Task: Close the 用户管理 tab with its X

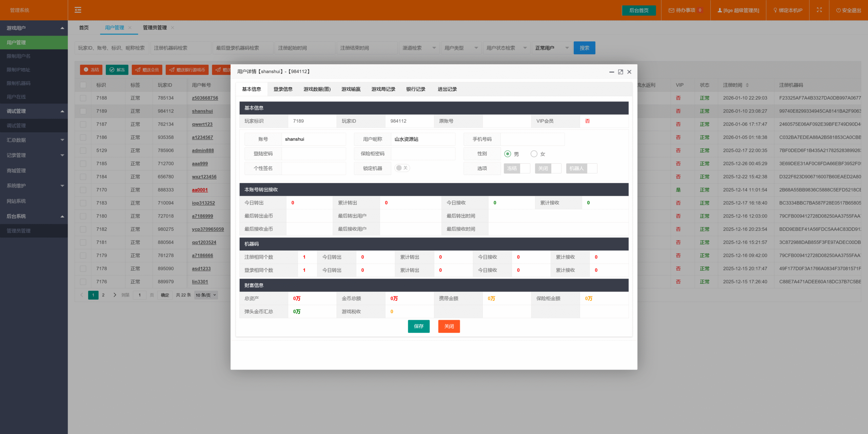Action: tap(130, 28)
